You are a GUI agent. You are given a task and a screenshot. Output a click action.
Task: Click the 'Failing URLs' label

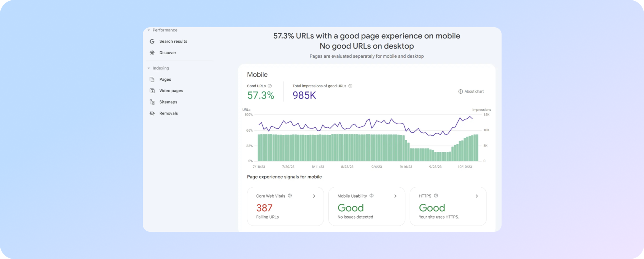coord(267,217)
